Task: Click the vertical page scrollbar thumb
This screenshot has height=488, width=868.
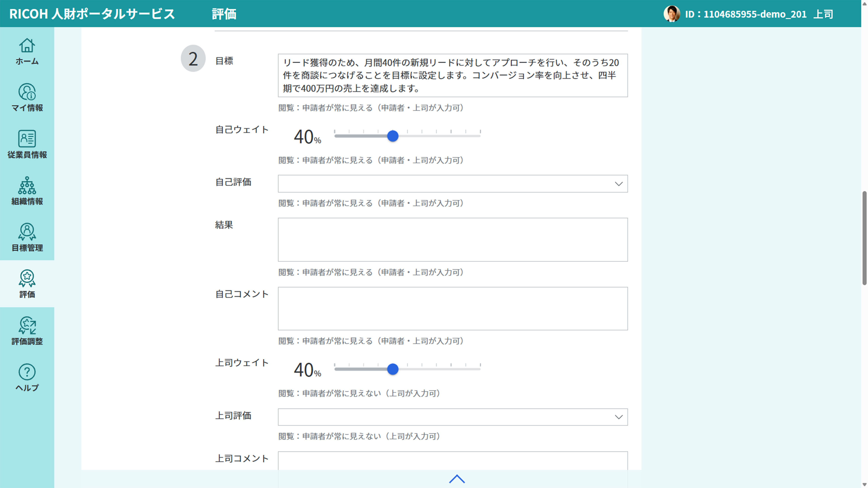Action: point(864,238)
